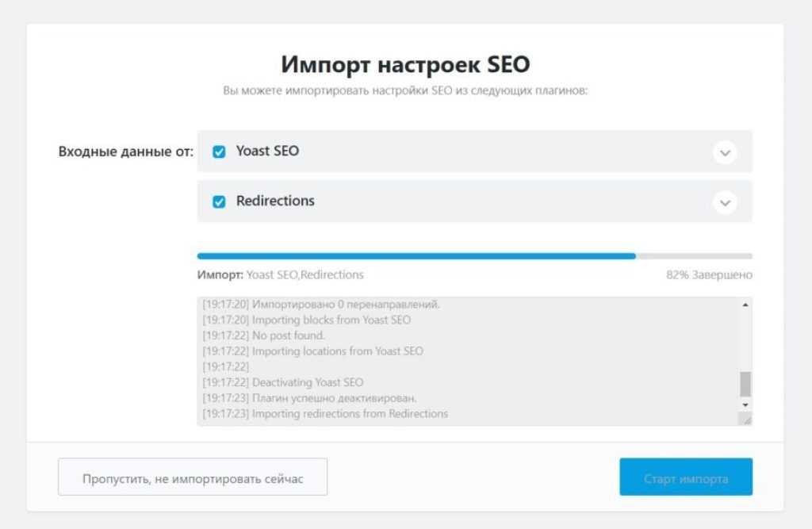Click the log scrollbar down arrow
Viewport: 812px width, 529px height.
click(x=745, y=404)
